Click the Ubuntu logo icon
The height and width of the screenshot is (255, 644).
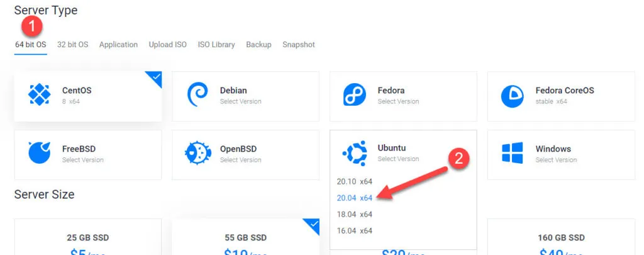click(355, 153)
